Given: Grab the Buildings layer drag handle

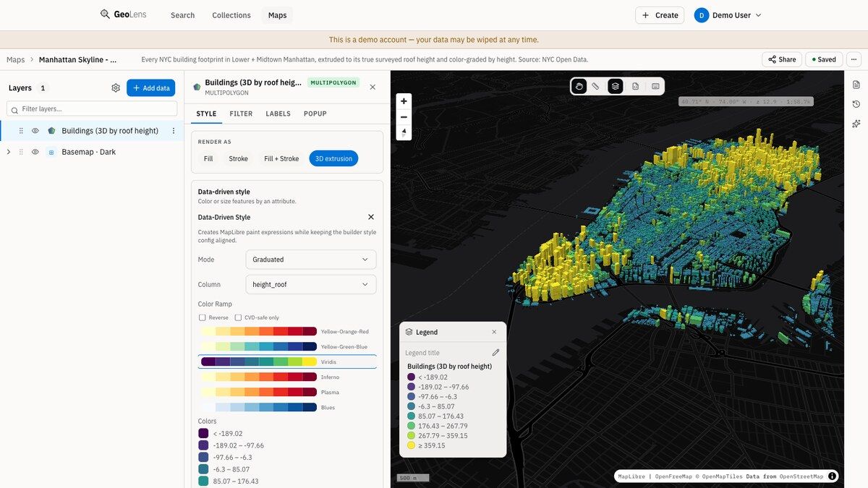Looking at the screenshot, I should 21,131.
